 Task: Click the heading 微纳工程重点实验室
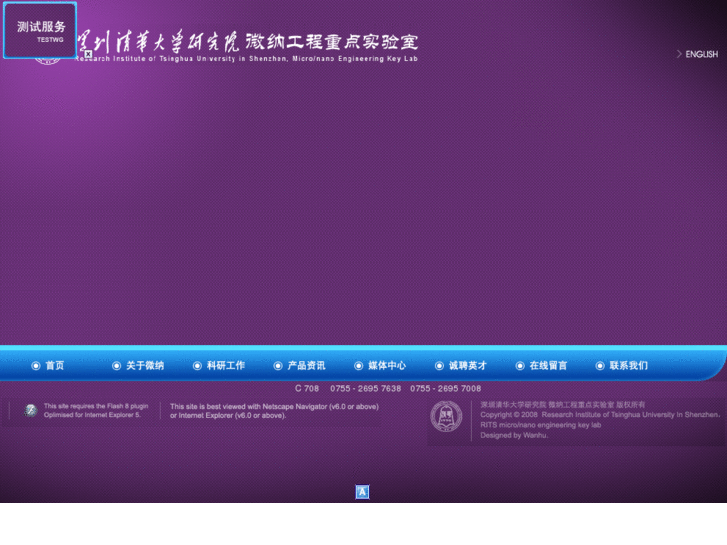(332, 42)
